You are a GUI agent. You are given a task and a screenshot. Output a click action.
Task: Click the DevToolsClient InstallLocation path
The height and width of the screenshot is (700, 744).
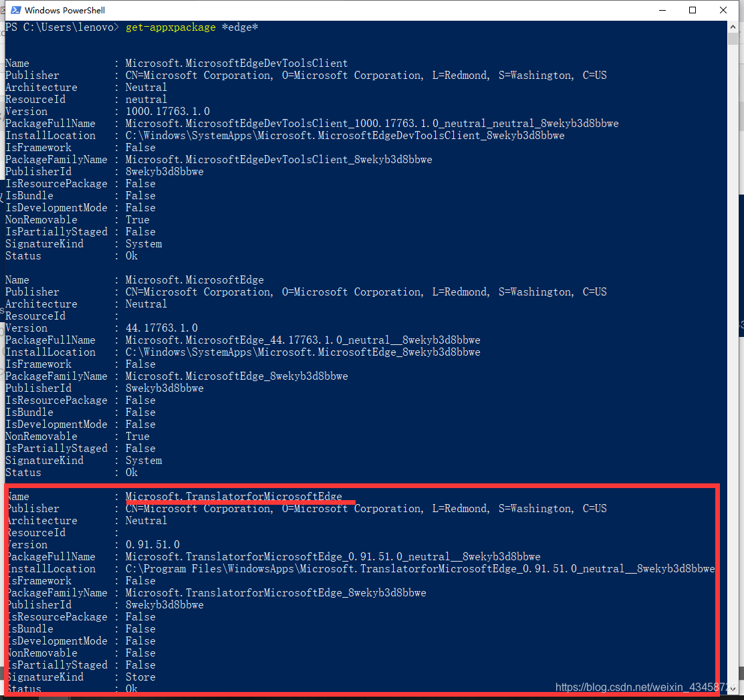[x=345, y=136]
